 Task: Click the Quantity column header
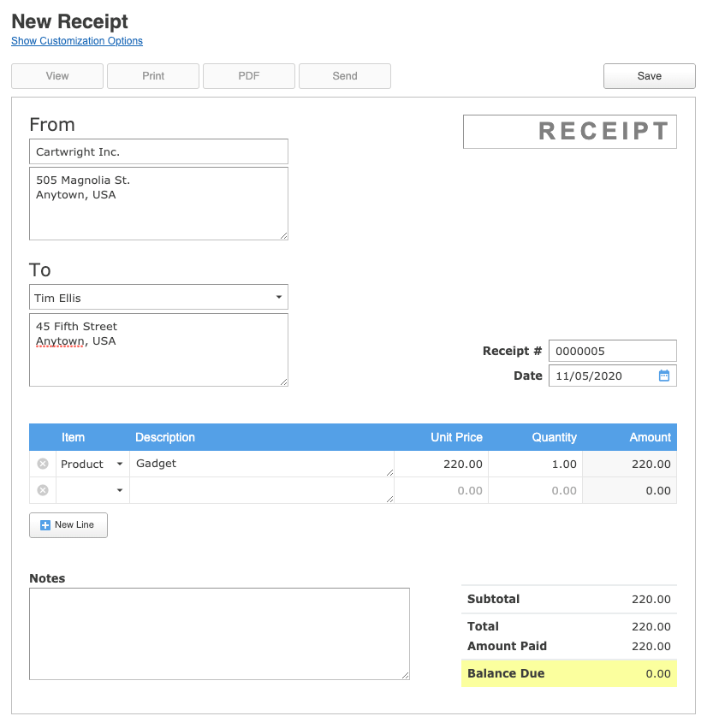click(554, 437)
